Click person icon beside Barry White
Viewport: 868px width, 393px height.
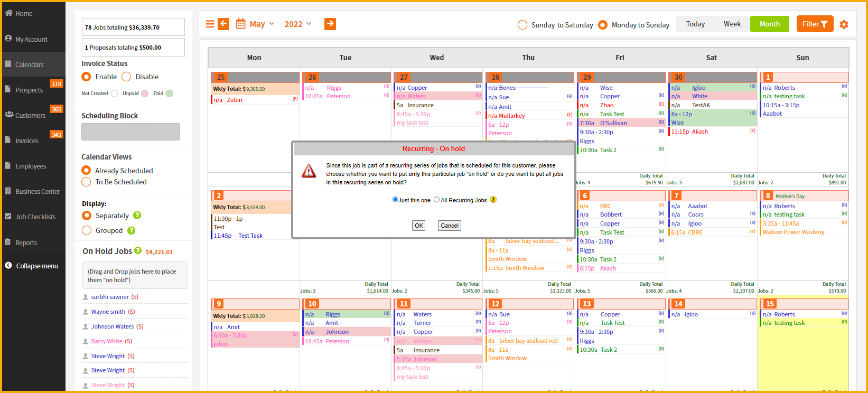tap(86, 341)
